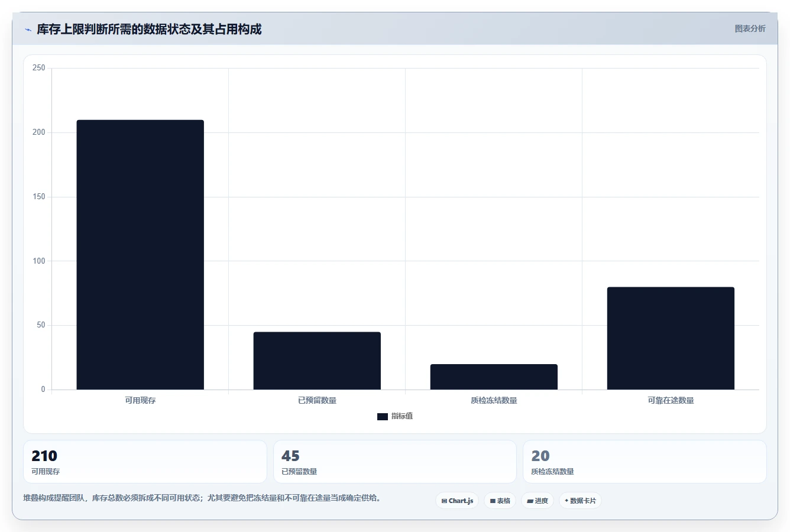Click the lightning icon beside the chart title
This screenshot has height=532, width=790.
pyautogui.click(x=28, y=30)
